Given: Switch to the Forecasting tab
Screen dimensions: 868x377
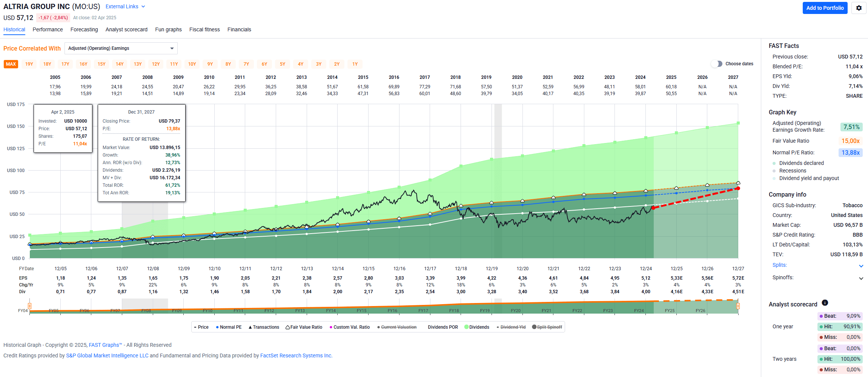Looking at the screenshot, I should (x=84, y=29).
